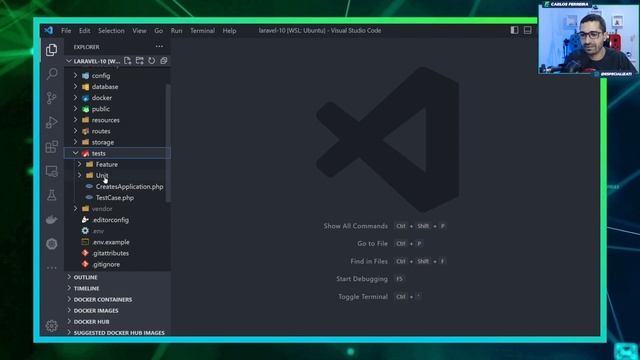Collapse all folders in Explorer
Screen dimensions: 640x360
pos(164,61)
